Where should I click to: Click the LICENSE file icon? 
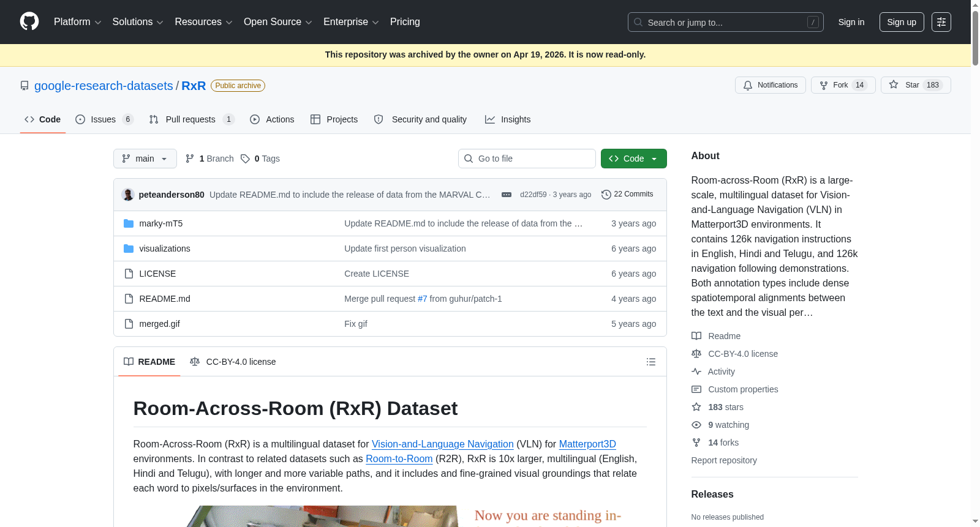click(x=129, y=274)
